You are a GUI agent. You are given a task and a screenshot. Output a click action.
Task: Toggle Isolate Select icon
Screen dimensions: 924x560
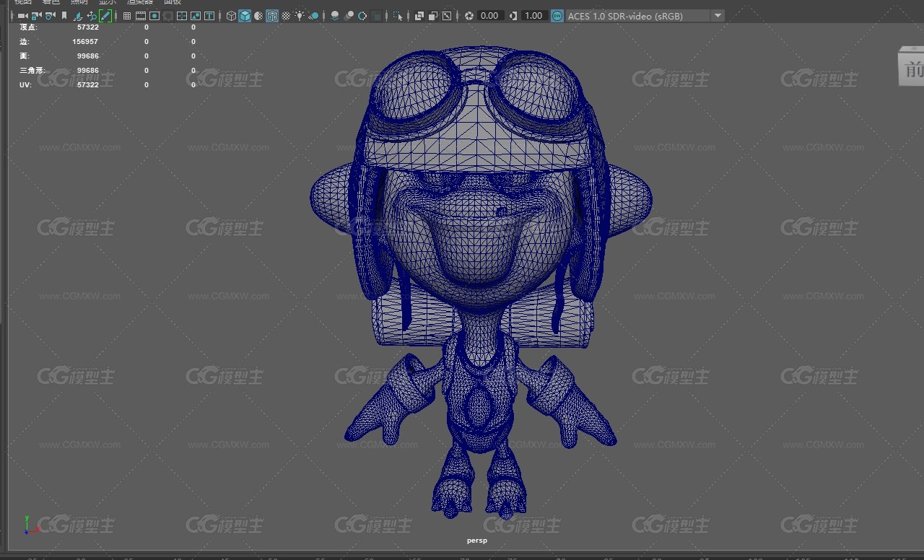(x=398, y=16)
